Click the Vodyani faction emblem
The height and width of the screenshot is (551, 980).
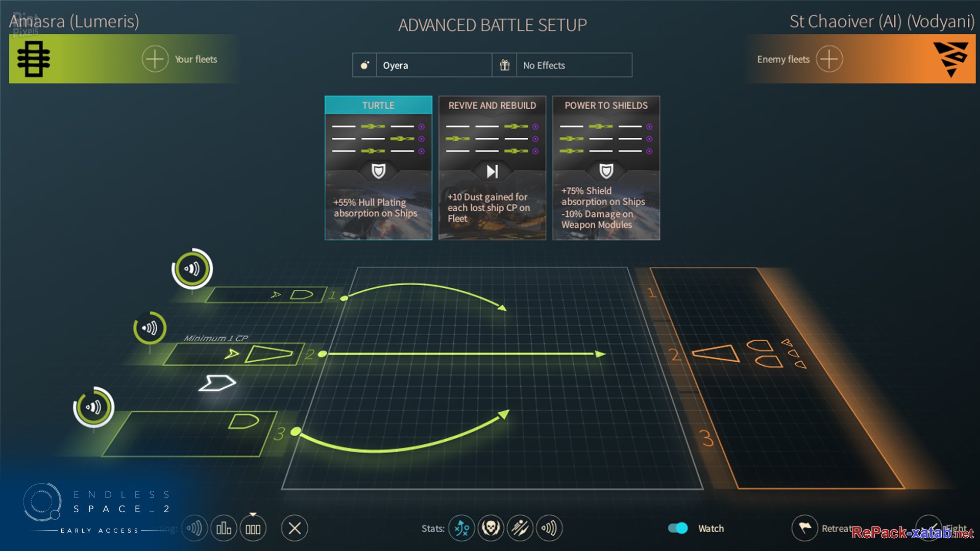[950, 59]
